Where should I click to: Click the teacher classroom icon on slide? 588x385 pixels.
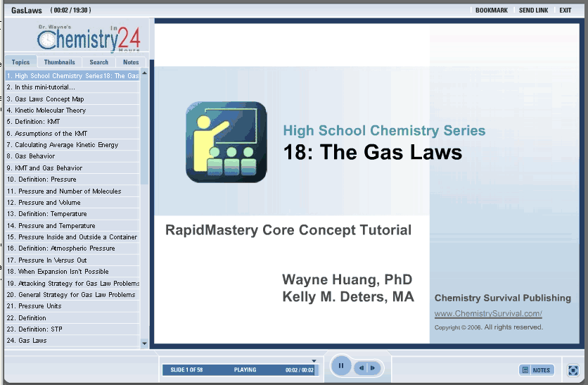coord(226,143)
